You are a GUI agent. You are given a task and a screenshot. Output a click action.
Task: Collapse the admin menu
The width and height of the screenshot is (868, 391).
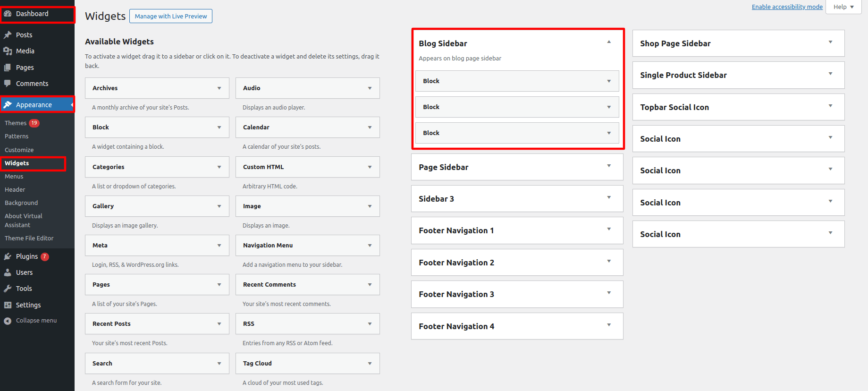tap(31, 321)
